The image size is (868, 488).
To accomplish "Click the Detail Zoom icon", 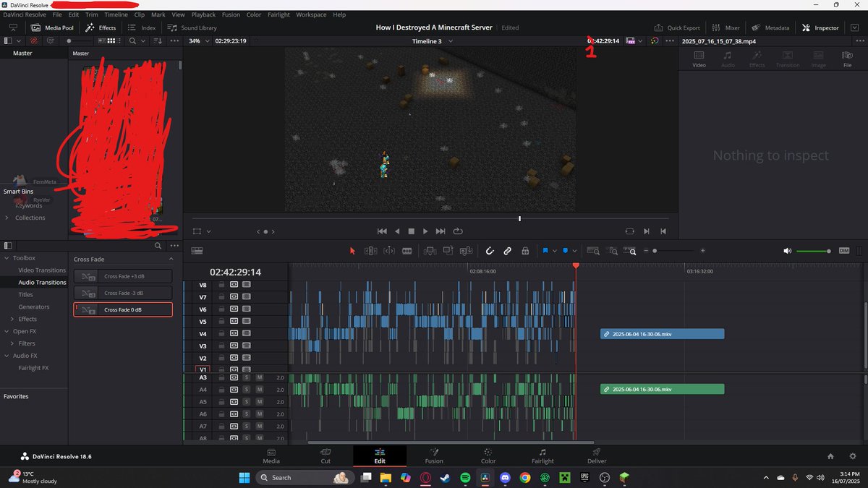I will 613,251.
